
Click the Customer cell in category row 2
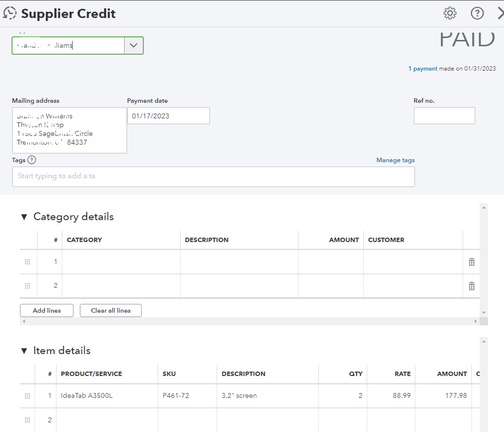[x=413, y=286]
